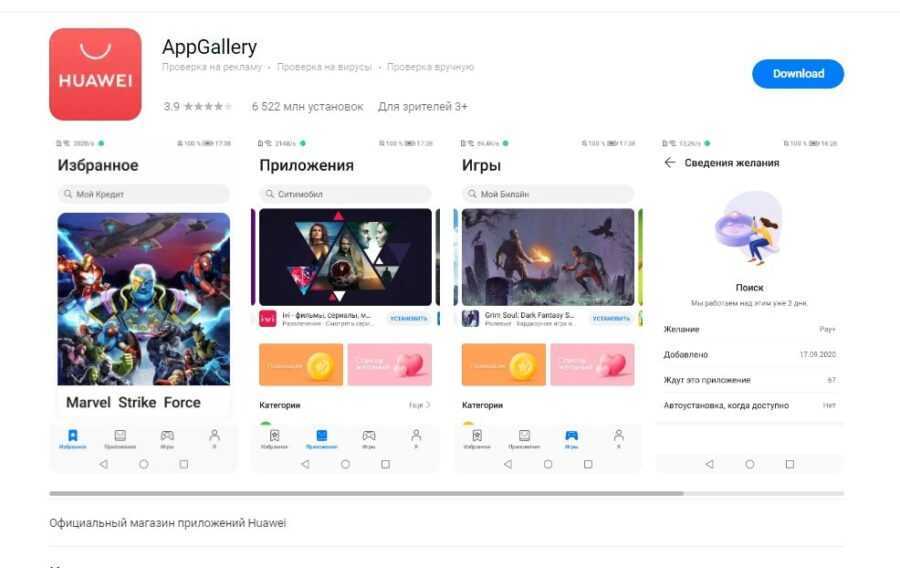900x568 pixels.
Task: Click the Мой Билайн search field
Action: (548, 194)
